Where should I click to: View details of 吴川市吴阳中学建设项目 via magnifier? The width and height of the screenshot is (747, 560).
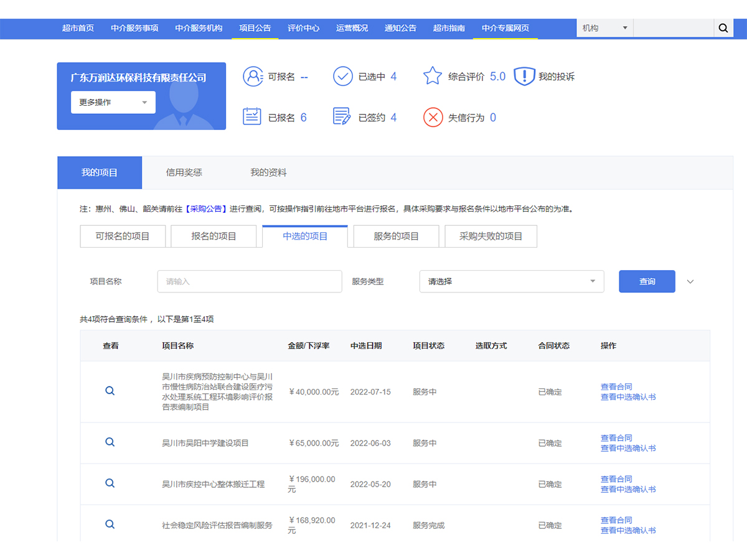click(x=110, y=442)
